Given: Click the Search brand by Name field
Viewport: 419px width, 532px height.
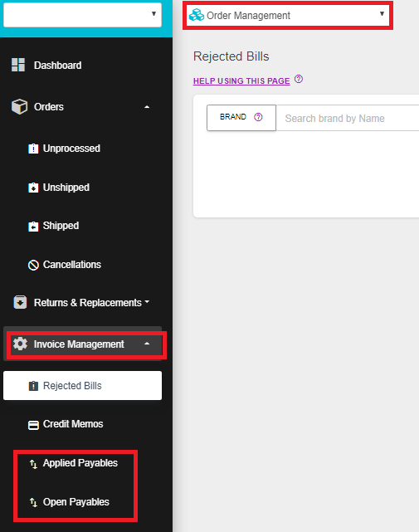Looking at the screenshot, I should (x=348, y=118).
